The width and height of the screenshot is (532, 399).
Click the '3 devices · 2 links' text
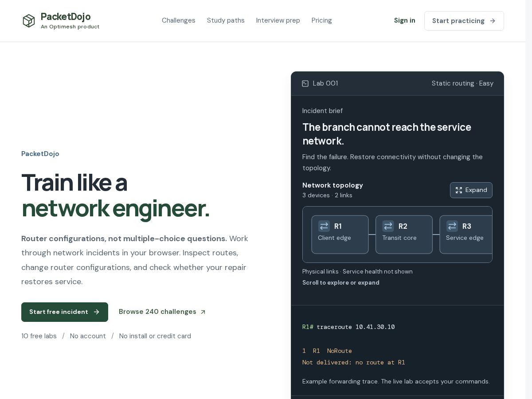tap(327, 196)
